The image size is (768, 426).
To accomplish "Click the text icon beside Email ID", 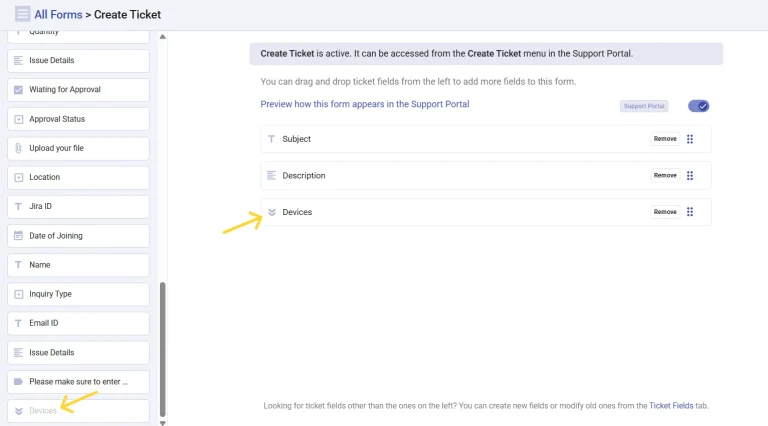I will coord(19,323).
